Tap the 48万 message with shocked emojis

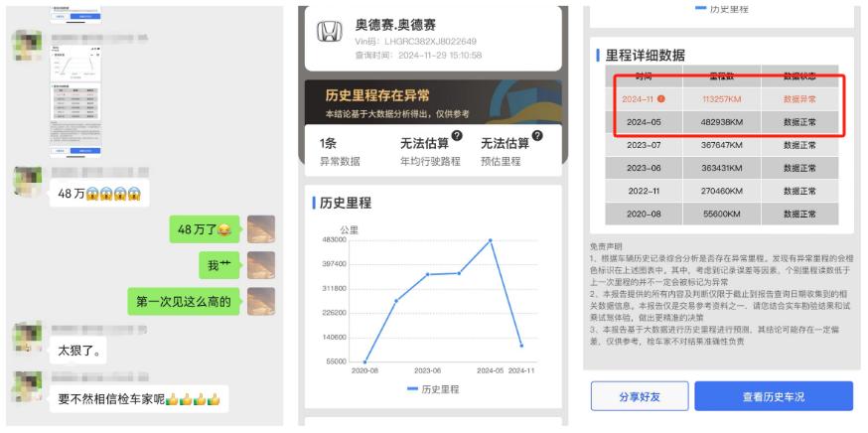tap(98, 194)
